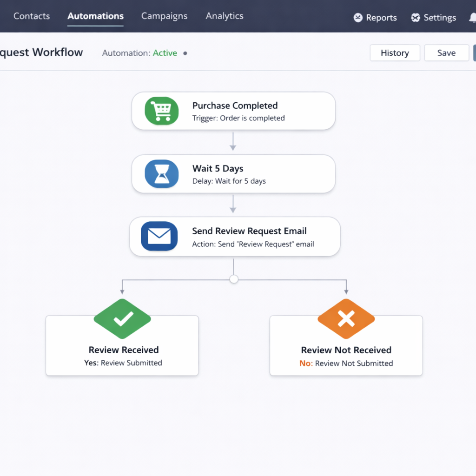
Task: Open the workflow History
Action: point(395,53)
